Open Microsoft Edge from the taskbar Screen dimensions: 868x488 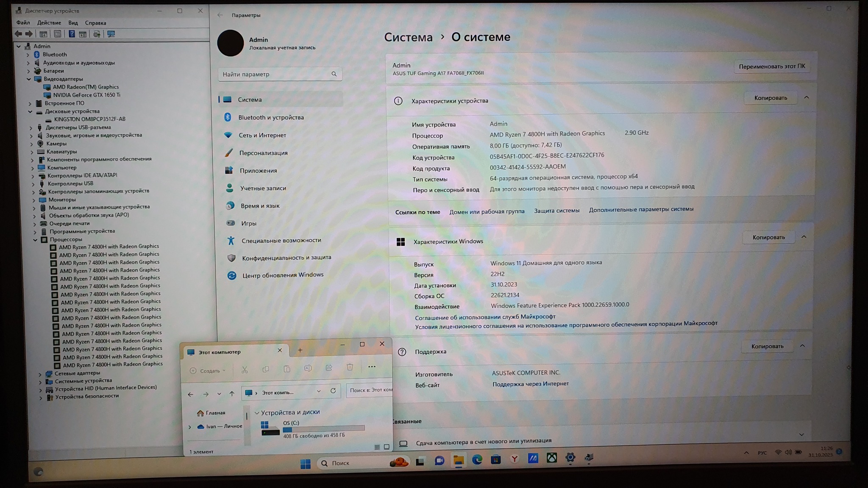tap(477, 460)
